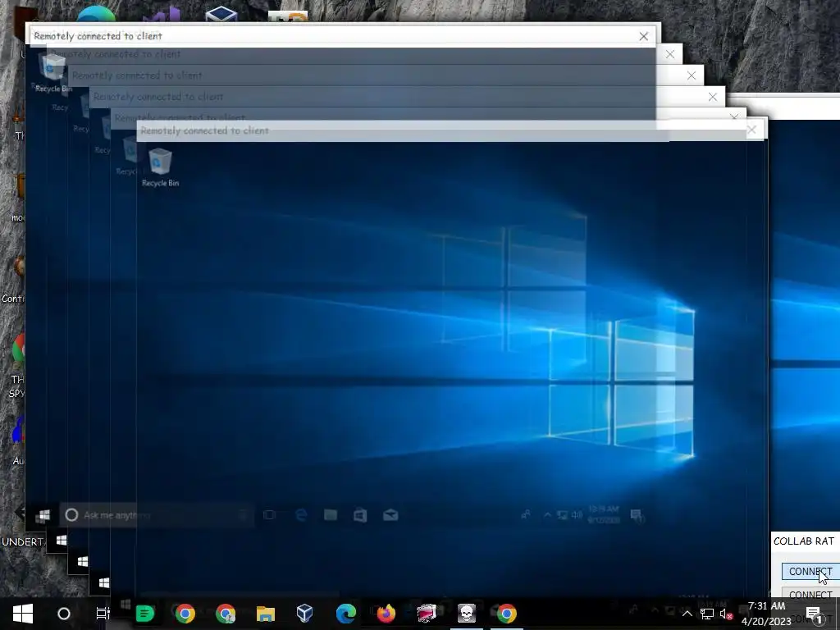Open the clock showing 7:31 AM
This screenshot has height=630, width=840.
point(766,614)
